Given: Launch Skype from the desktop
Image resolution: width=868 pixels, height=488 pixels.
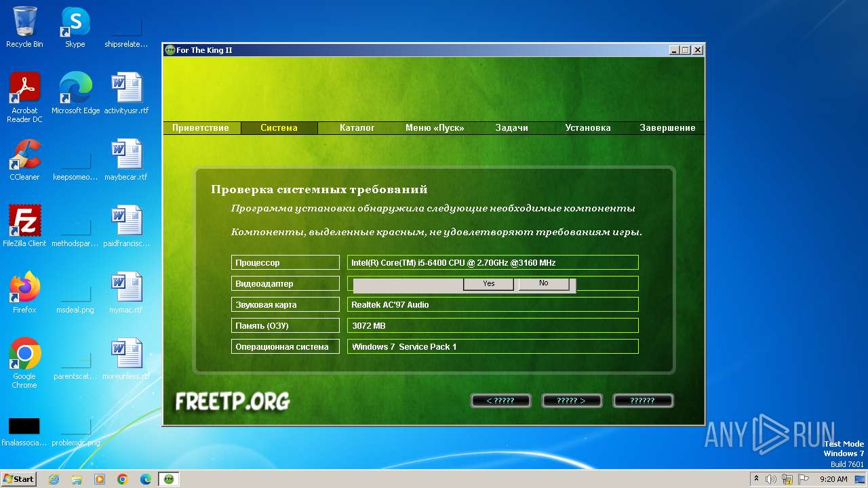Looking at the screenshot, I should pos(75,27).
